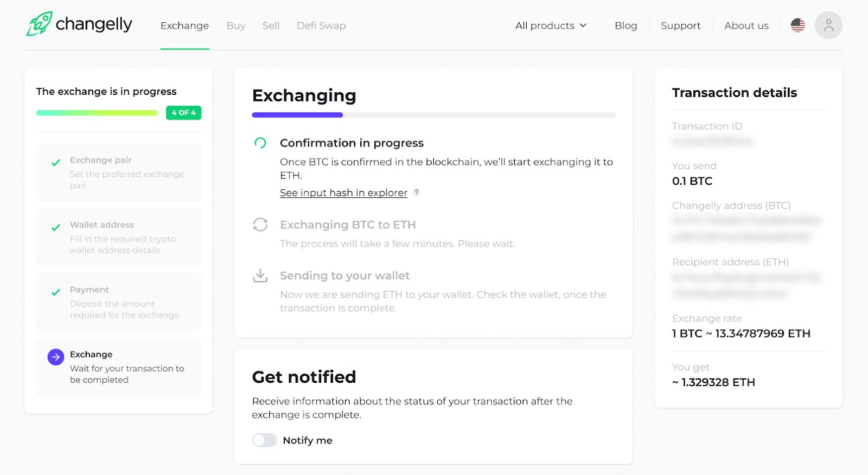The image size is (868, 475).
Task: Click the Exchanging BTC to ETH swap icon
Action: (260, 224)
